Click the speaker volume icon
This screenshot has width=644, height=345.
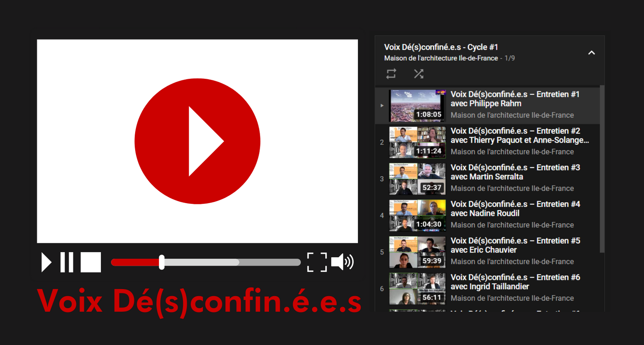342,262
